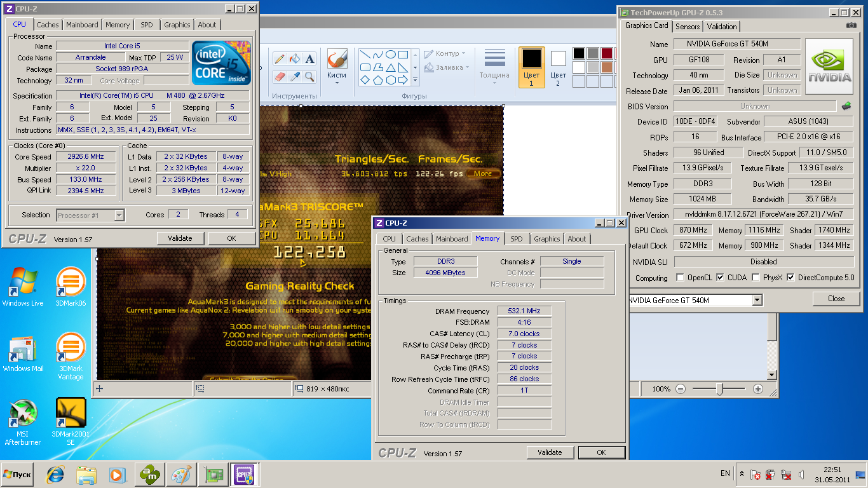Screen dimensions: 868x488
Task: Pick the rounded rectangle shape
Action: (365, 67)
